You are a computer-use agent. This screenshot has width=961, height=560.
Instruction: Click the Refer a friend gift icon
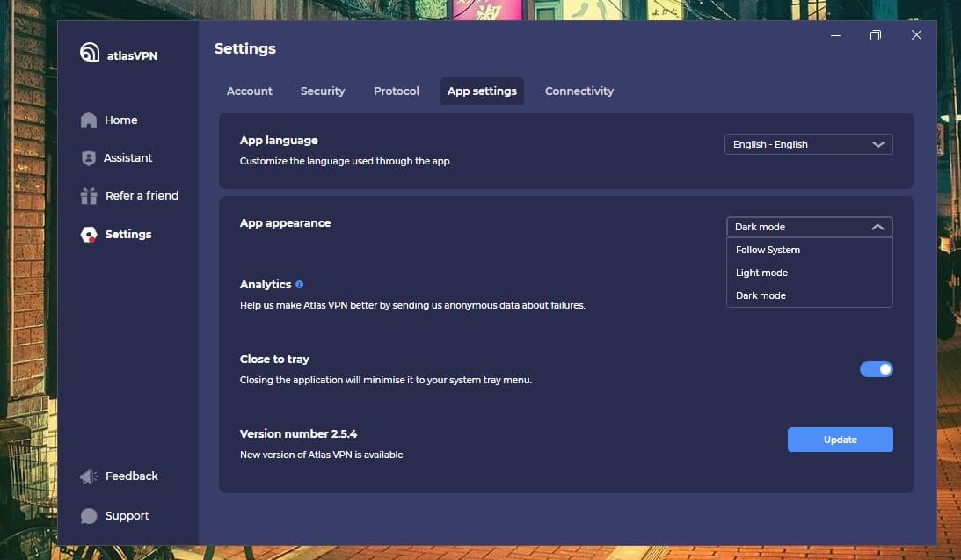click(x=89, y=195)
